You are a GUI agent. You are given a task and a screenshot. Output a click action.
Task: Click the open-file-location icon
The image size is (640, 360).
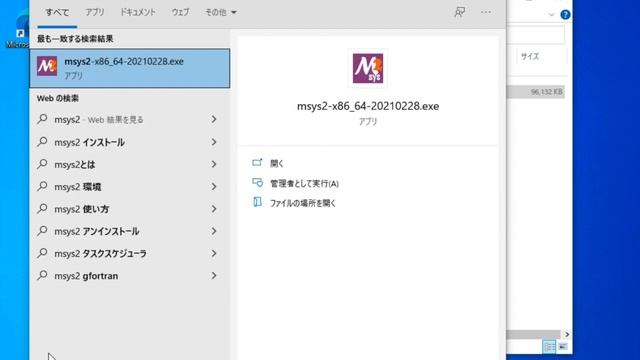257,202
